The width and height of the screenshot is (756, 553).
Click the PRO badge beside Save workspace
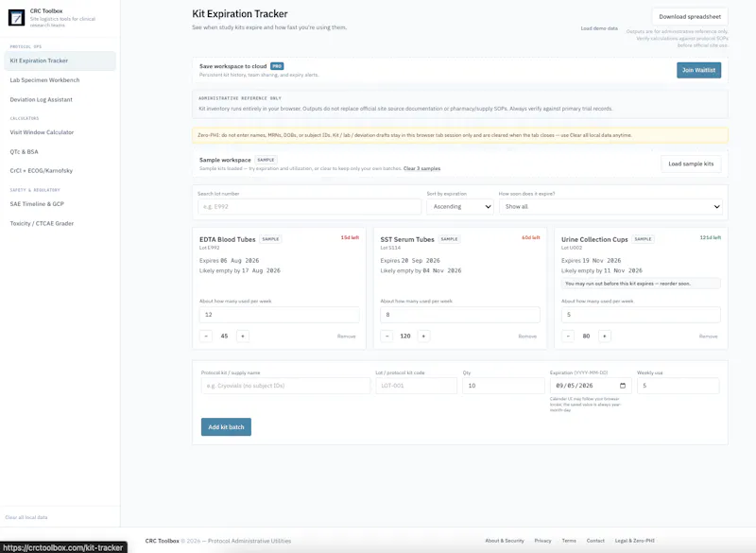[277, 66]
